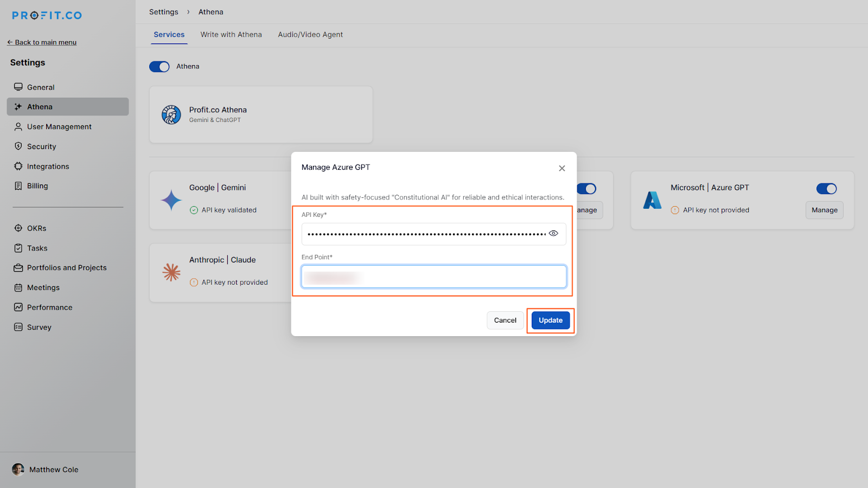
Task: Open Integrations settings
Action: (68, 166)
